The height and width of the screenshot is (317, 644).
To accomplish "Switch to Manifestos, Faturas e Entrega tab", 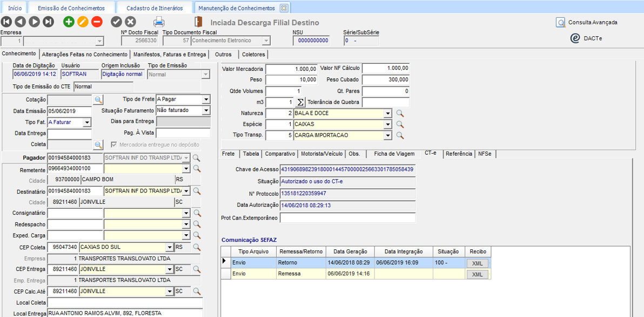I will click(x=169, y=54).
